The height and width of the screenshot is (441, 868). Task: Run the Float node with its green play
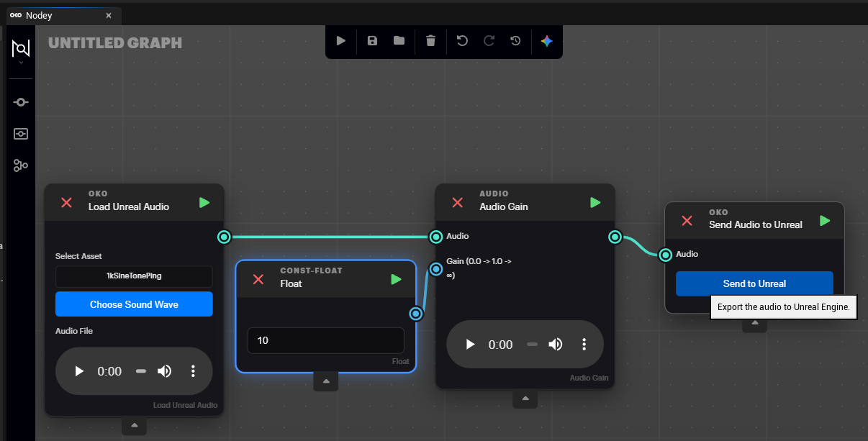[x=396, y=279]
